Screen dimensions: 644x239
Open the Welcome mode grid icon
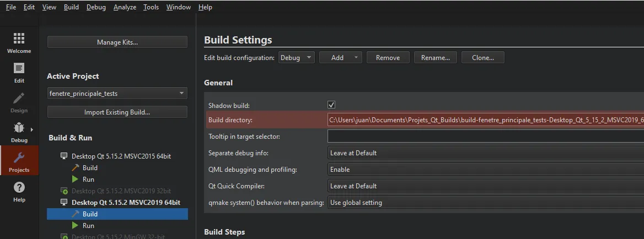pos(19,38)
